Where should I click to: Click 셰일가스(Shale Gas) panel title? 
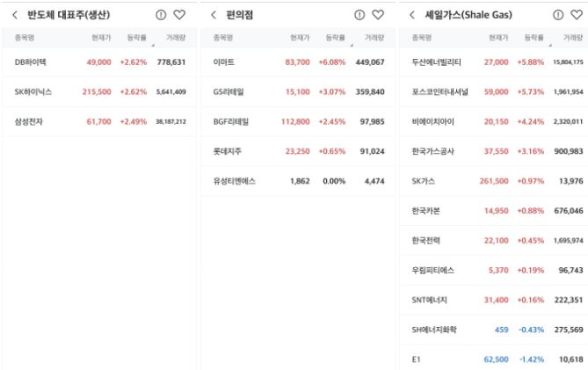pyautogui.click(x=468, y=15)
